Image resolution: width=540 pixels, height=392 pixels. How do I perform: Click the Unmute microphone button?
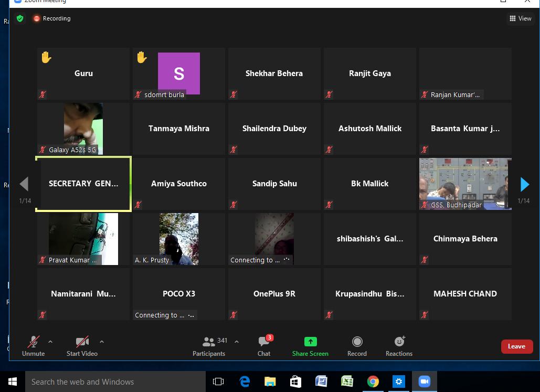(x=34, y=346)
